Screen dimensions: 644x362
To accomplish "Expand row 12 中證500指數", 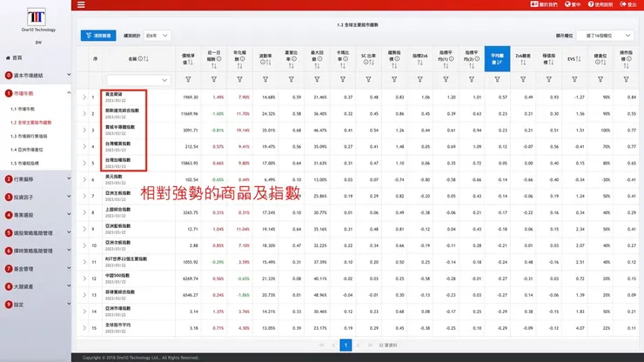I will (84, 278).
